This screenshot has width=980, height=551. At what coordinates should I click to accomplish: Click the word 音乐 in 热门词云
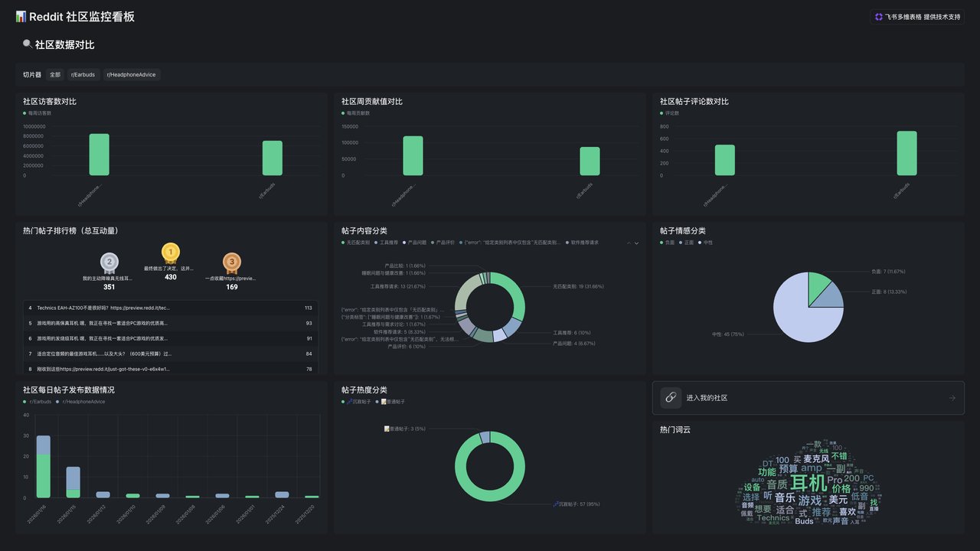coord(785,497)
